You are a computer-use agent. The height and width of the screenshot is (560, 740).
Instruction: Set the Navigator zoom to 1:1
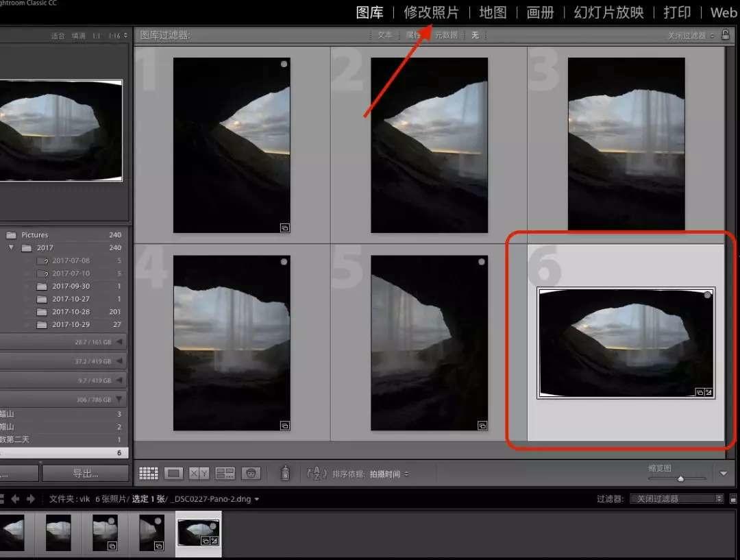pyautogui.click(x=97, y=36)
